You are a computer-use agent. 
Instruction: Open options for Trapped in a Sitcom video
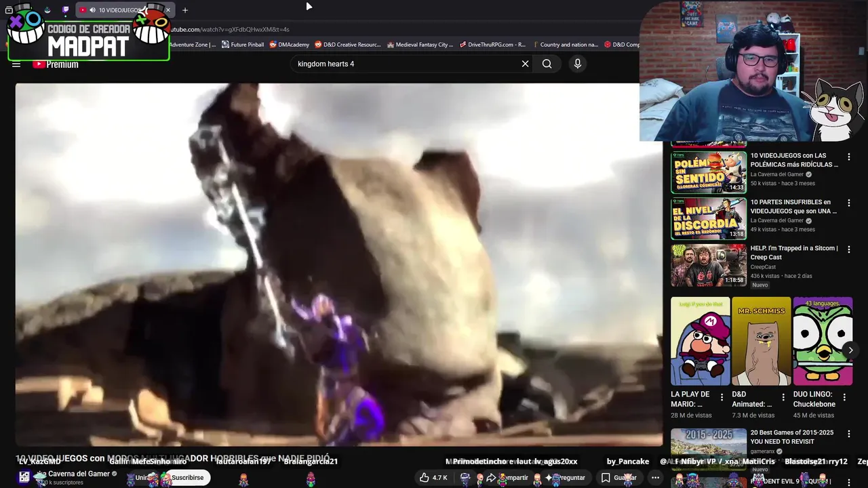[848, 249]
